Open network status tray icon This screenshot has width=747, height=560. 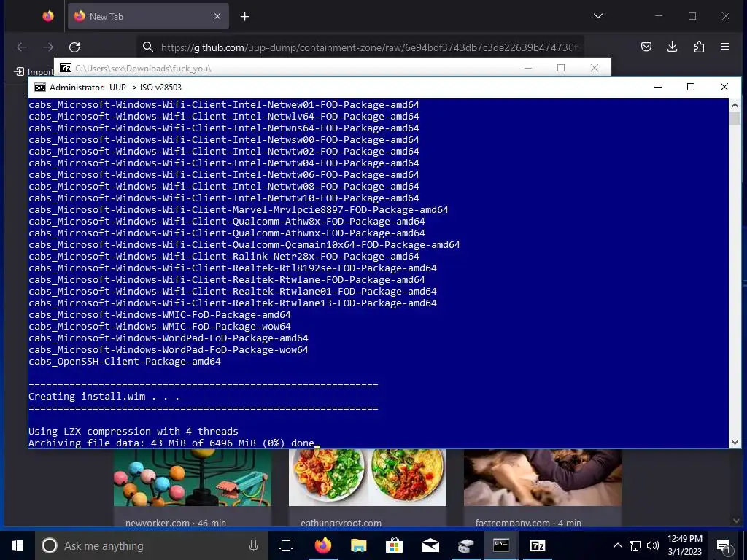pos(635,545)
